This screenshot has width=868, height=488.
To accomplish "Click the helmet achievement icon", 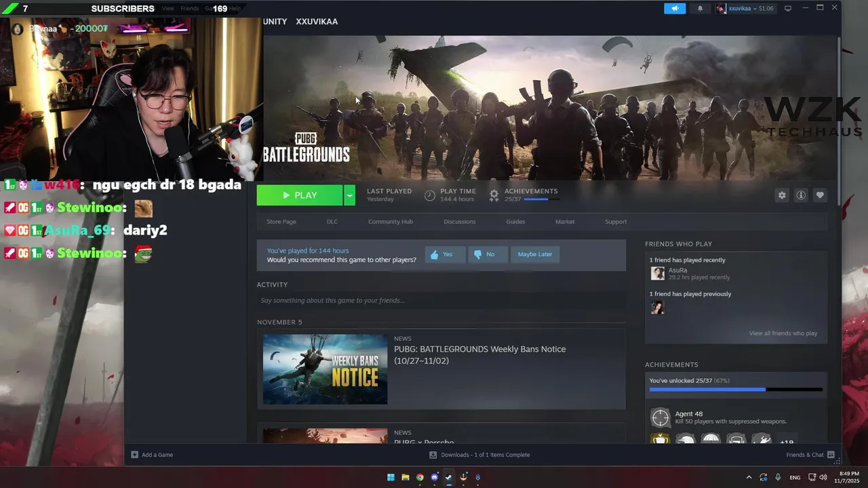I will pyautogui.click(x=685, y=439).
